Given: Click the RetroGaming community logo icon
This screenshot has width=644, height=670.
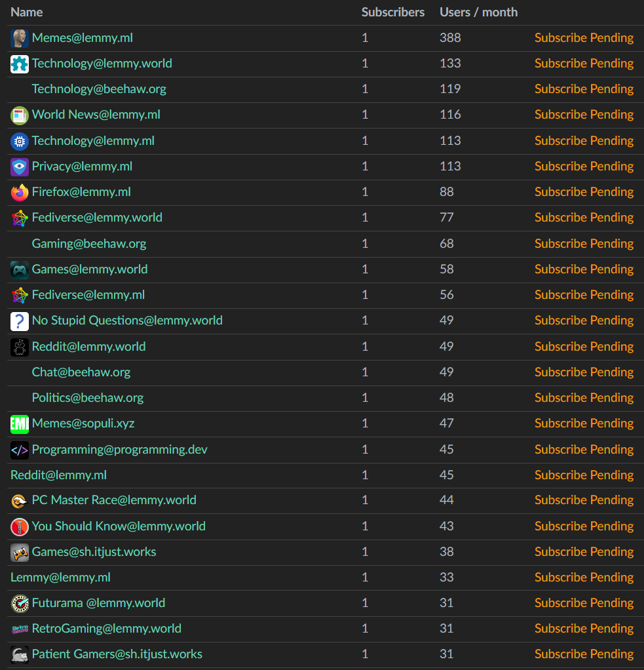Looking at the screenshot, I should 20,629.
